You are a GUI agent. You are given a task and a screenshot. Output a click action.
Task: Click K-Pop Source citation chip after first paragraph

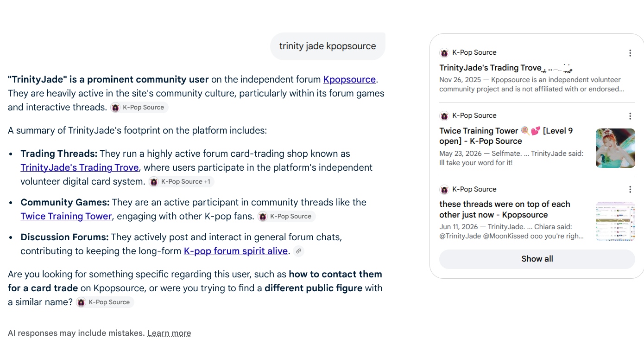tap(139, 107)
